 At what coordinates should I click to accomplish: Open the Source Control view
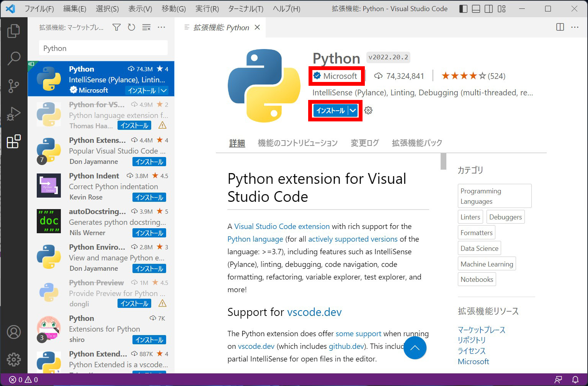14,86
